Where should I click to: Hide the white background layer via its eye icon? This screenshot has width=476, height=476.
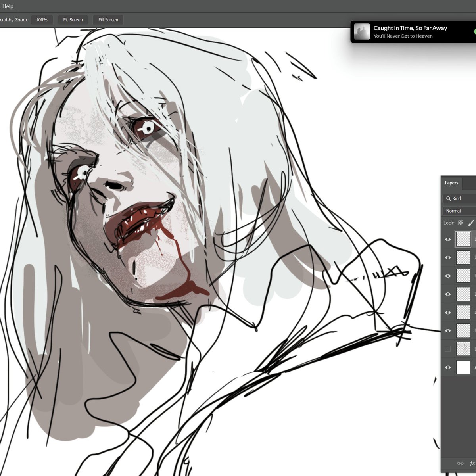click(x=448, y=367)
